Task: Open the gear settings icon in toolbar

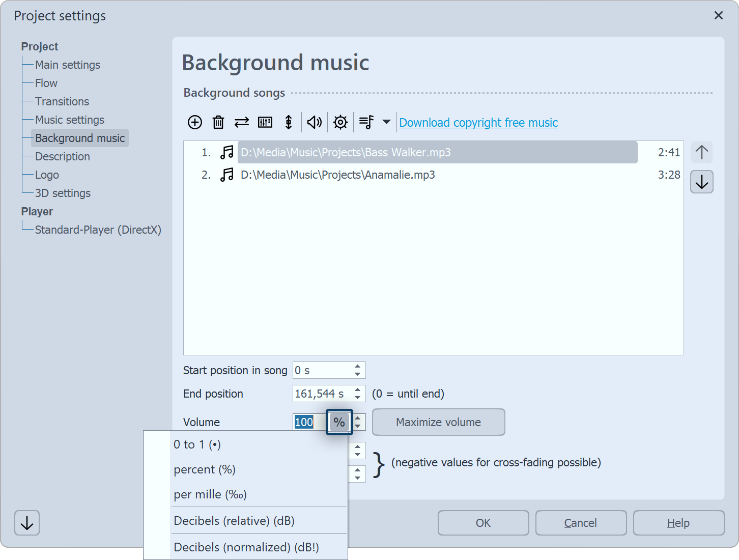Action: pyautogui.click(x=340, y=122)
